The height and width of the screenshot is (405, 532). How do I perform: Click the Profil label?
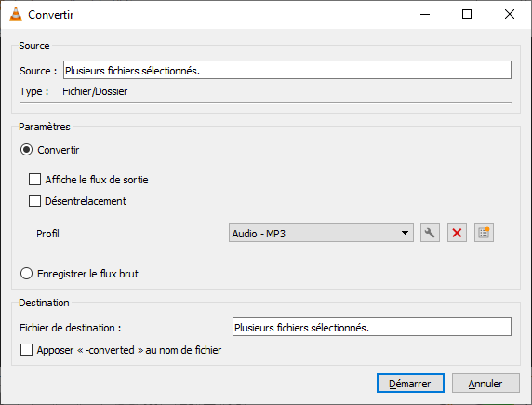pos(47,234)
